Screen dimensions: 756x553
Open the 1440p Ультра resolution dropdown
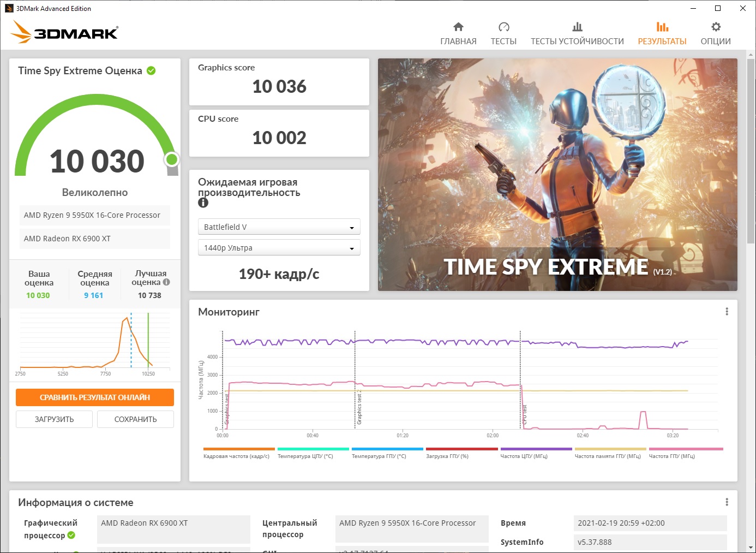click(279, 248)
